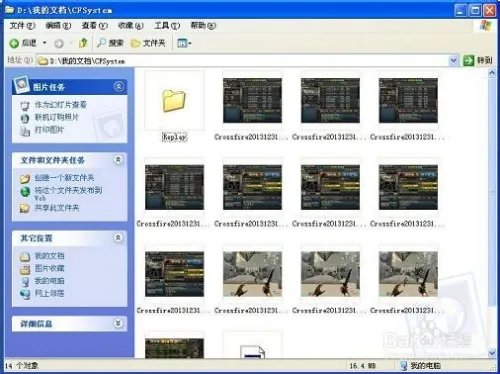The image size is (500, 374).
Task: Collapse File and Folder Tasks panel
Action: [118, 160]
